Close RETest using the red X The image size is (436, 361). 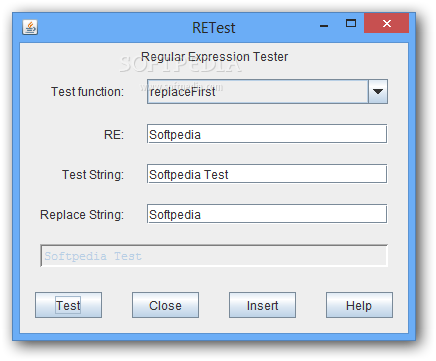point(387,23)
